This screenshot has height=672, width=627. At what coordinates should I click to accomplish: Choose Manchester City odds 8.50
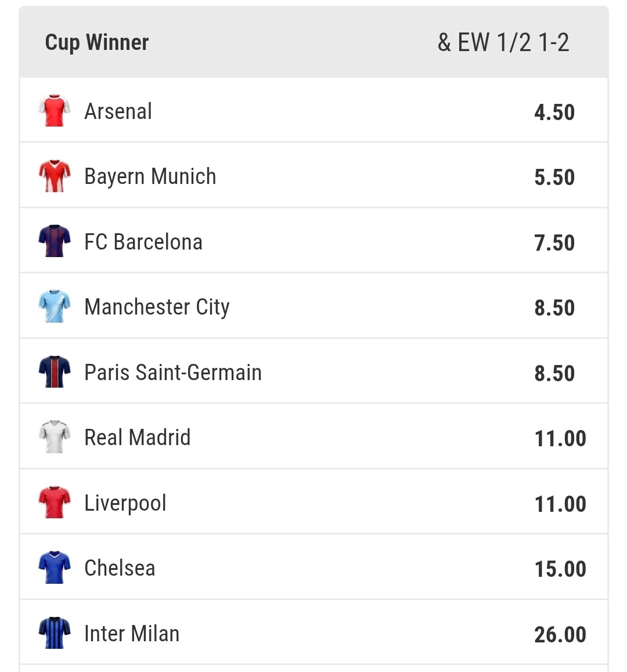click(554, 308)
